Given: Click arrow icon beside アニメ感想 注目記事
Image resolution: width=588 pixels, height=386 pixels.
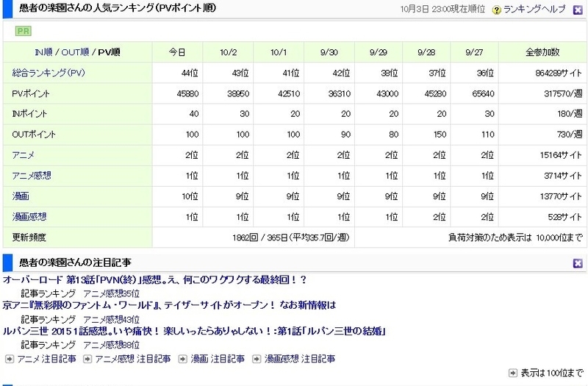Looking at the screenshot, I should tap(87, 359).
